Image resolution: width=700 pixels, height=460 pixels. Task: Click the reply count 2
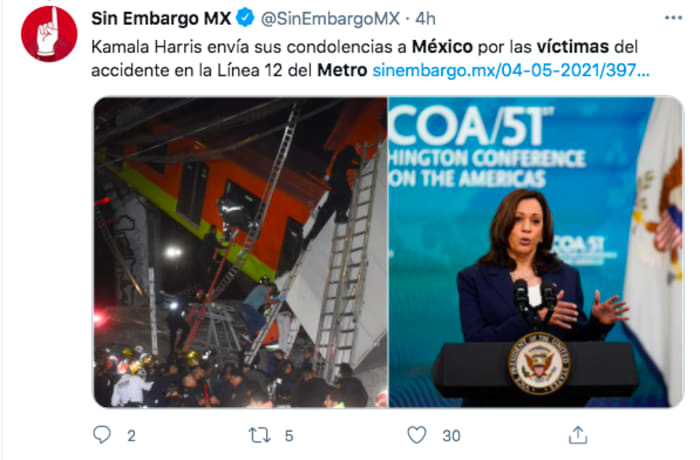tap(131, 436)
